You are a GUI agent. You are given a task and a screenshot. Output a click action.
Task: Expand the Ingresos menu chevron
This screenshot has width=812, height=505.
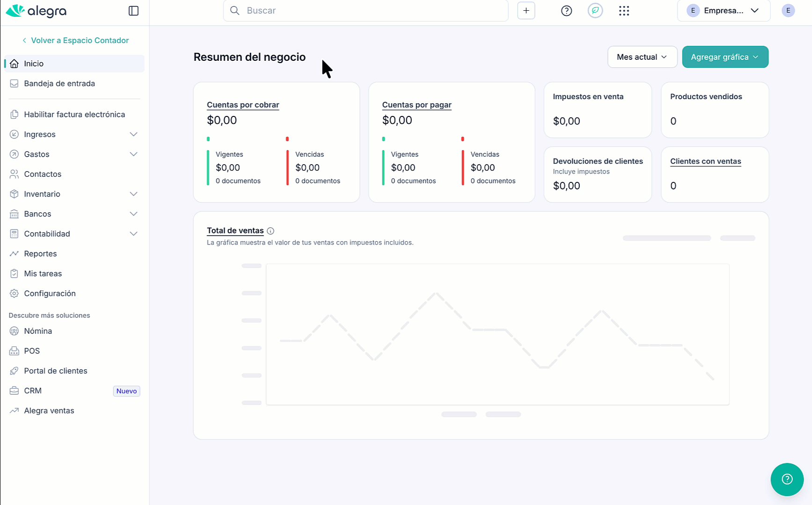[x=133, y=134]
